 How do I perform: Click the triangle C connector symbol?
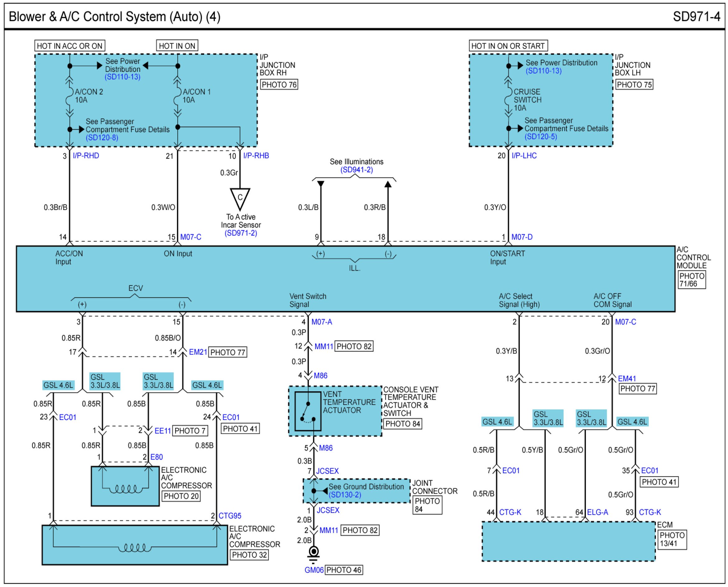point(240,198)
